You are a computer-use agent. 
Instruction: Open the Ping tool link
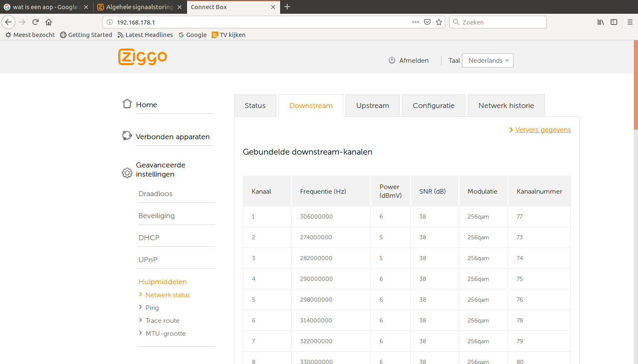[152, 308]
